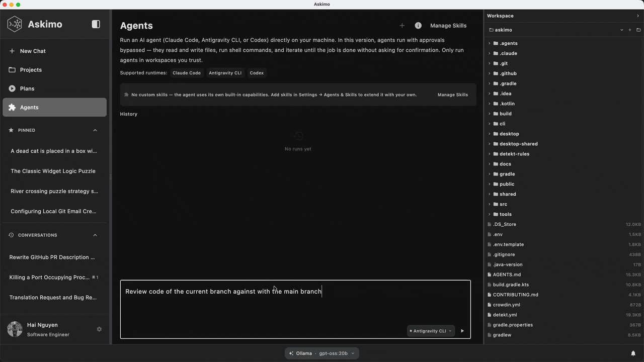Click the plus icon beside Agents heading
This screenshot has height=362, width=644.
tap(402, 26)
